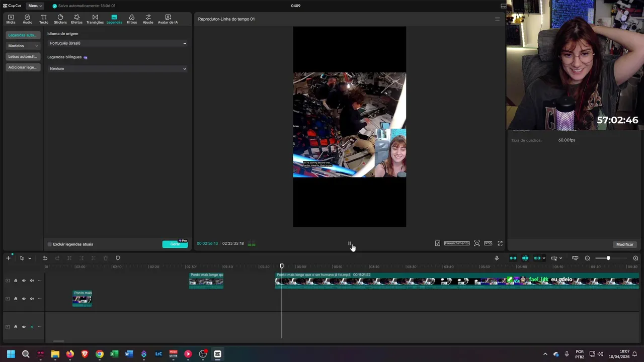The width and height of the screenshot is (644, 362).
Task: Open the Mídia panel
Action: click(x=11, y=19)
